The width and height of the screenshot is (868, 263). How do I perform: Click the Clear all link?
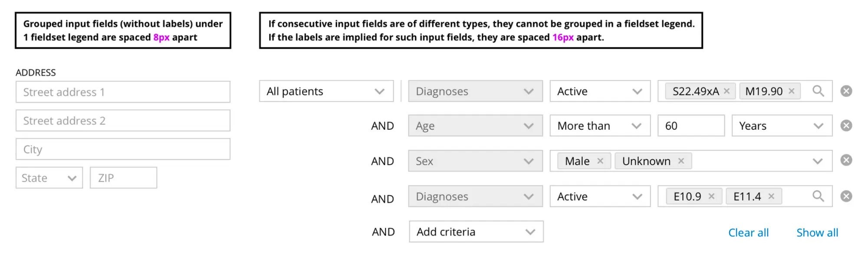pyautogui.click(x=748, y=233)
